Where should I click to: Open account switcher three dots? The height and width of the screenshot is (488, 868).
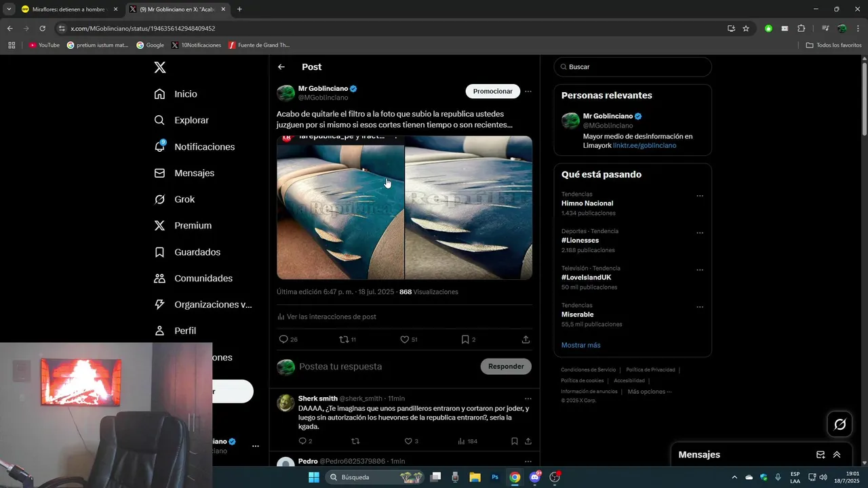pos(256,446)
